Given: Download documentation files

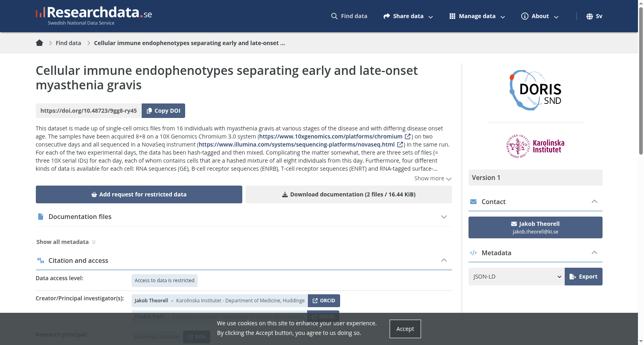Looking at the screenshot, I should click(349, 194).
